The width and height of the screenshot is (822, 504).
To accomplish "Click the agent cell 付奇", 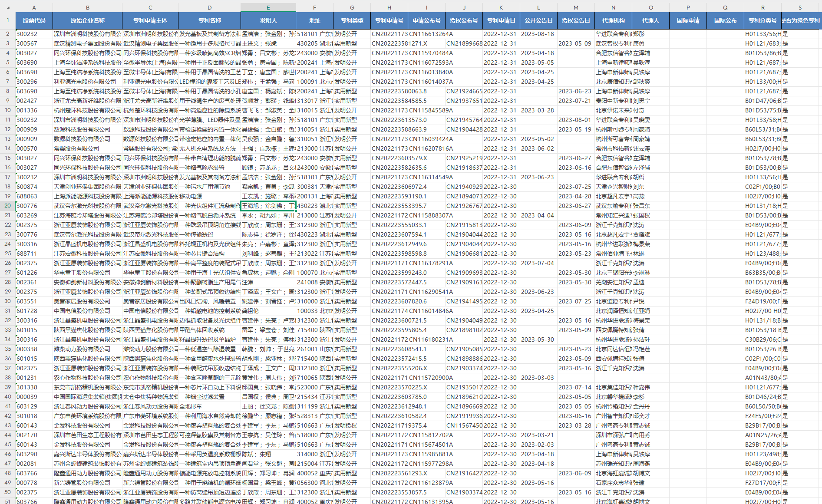I will pyautogui.click(x=651, y=110).
